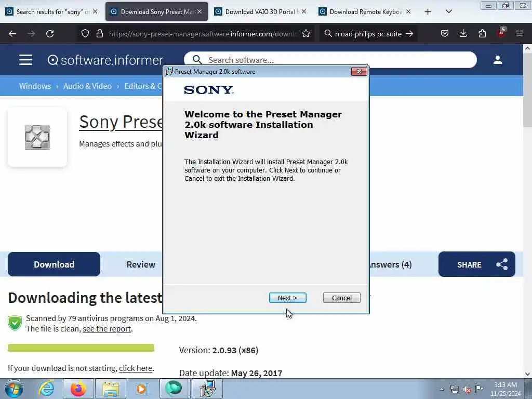Open Windows Media Player from taskbar
Screen dimensions: 532x399
pyautogui.click(x=141, y=389)
